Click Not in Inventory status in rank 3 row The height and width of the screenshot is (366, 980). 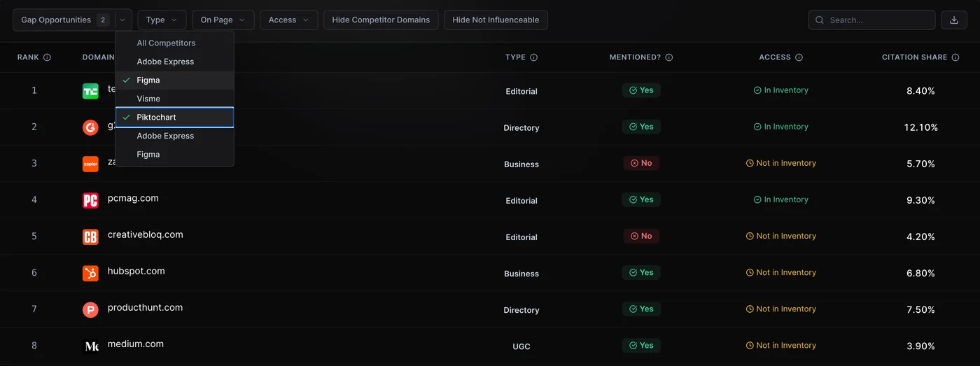pos(781,163)
